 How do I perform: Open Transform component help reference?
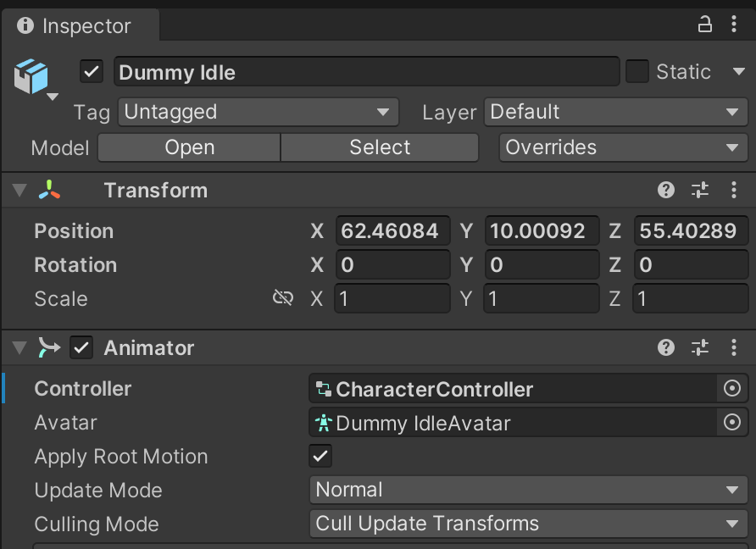click(666, 191)
